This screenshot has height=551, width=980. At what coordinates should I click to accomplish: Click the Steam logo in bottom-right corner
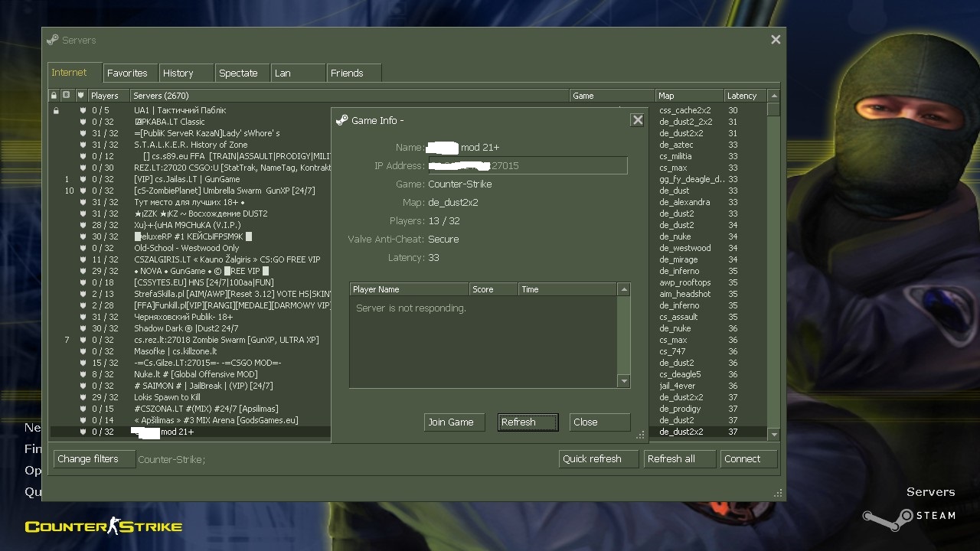coord(910,517)
